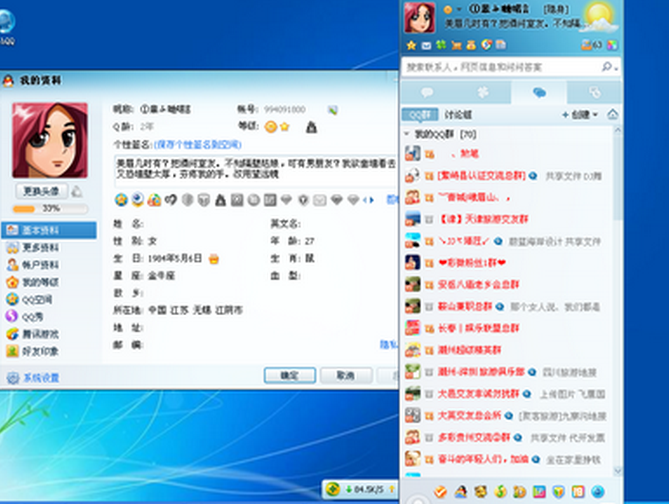
Task: Click save signature to Qzone link
Action: 198,145
